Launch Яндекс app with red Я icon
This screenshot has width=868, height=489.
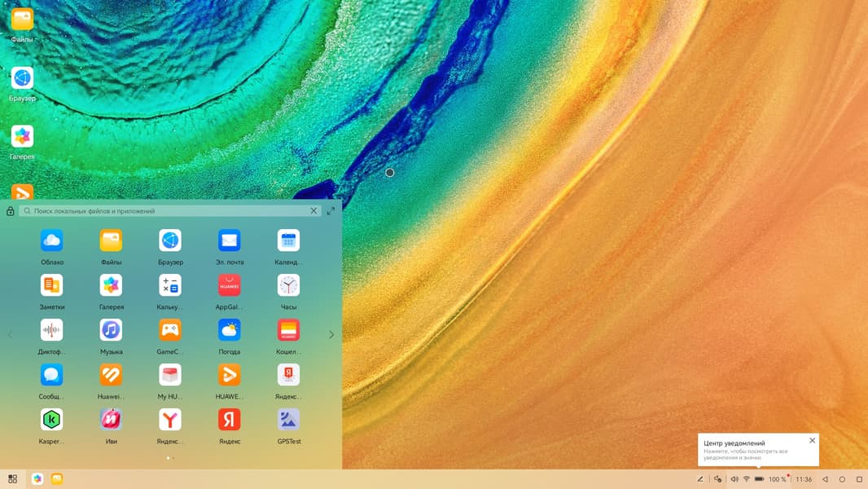click(x=229, y=421)
